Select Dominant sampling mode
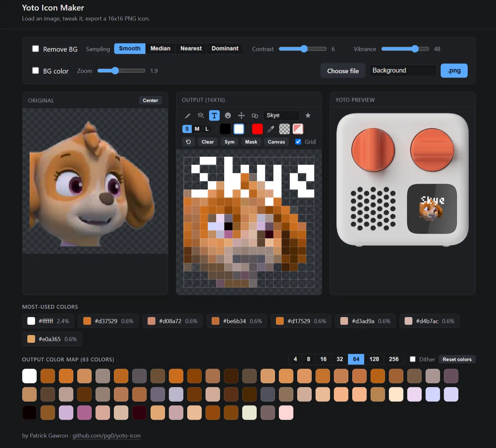496x448 pixels. tap(225, 49)
